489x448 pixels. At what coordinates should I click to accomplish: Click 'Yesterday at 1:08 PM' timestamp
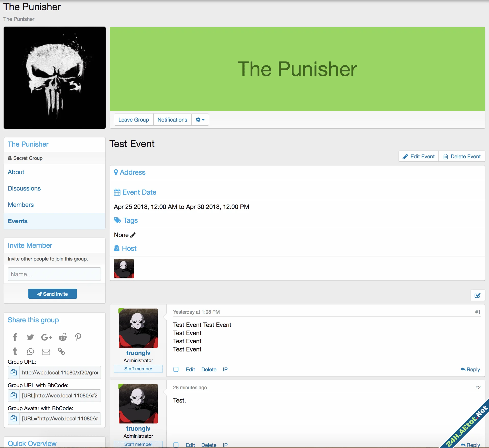(x=196, y=312)
